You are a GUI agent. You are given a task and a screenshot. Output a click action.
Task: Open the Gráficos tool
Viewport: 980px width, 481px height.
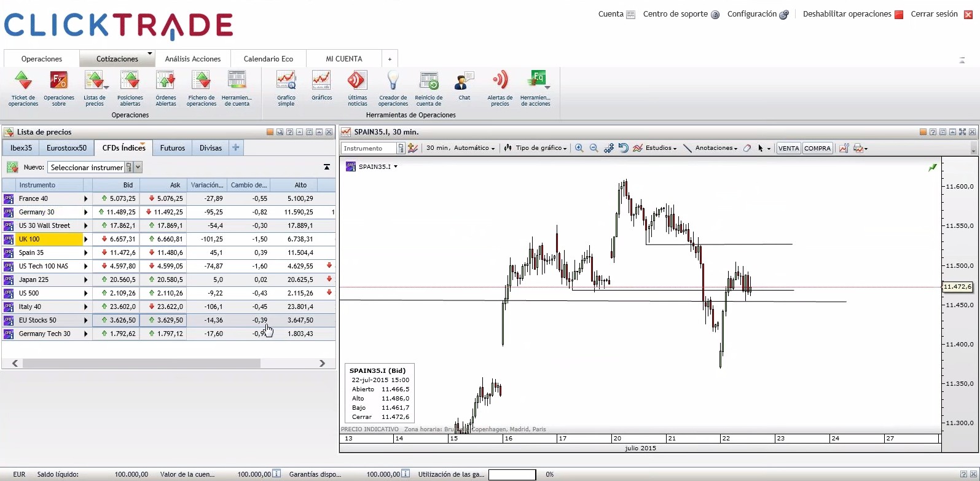click(322, 85)
